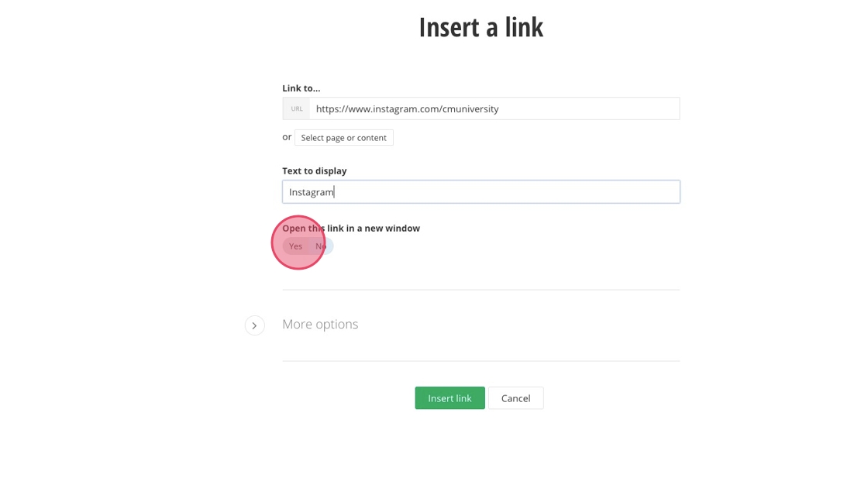Click the circular chevron icon beside More options

pyautogui.click(x=254, y=325)
